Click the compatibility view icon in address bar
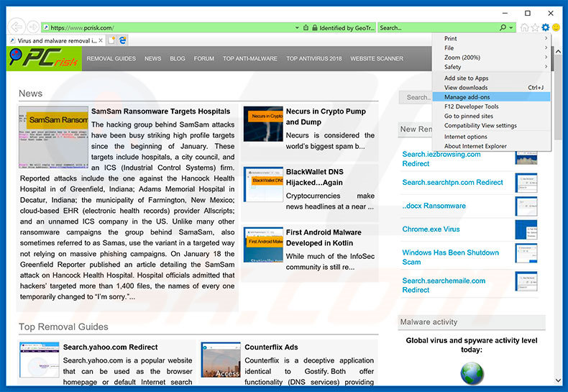Viewport: 568px width, 392px height. (x=306, y=27)
